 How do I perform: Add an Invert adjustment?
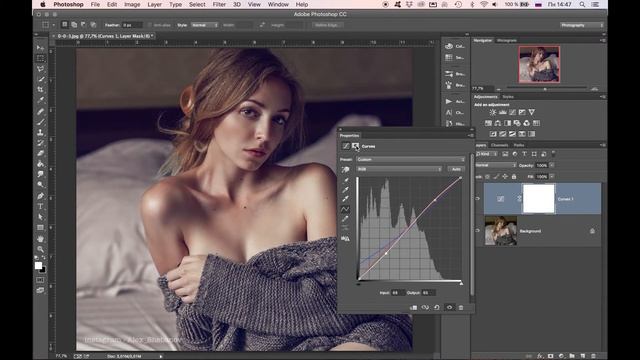coord(493,134)
